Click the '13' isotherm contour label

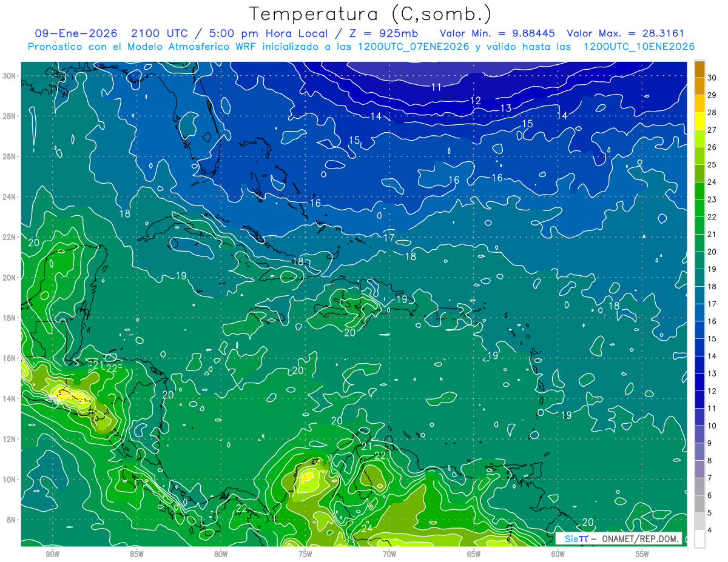coord(506,109)
